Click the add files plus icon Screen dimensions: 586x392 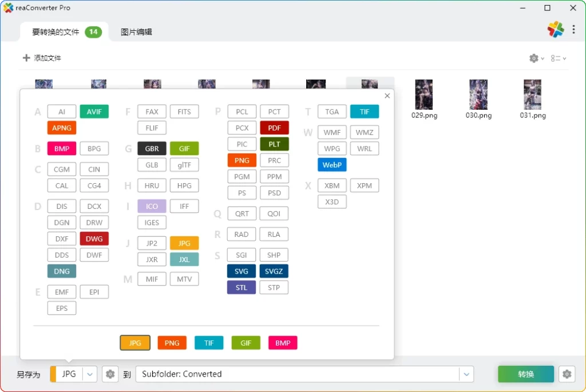point(27,58)
